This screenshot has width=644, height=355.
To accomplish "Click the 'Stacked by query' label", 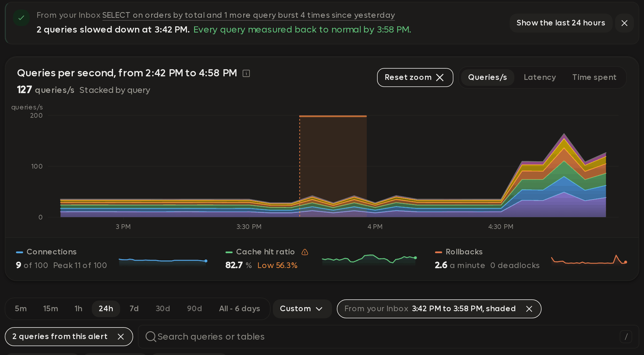I will pyautogui.click(x=114, y=90).
